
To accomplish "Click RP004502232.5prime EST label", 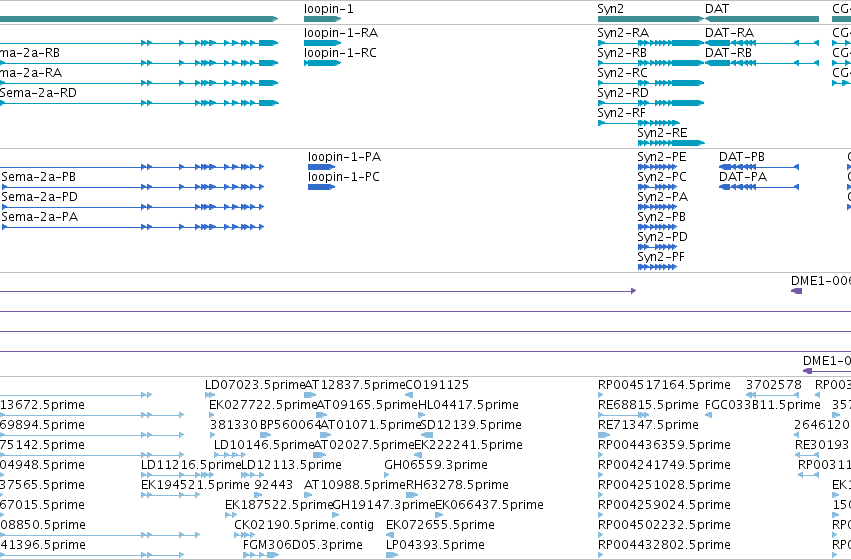I will pos(664,525).
